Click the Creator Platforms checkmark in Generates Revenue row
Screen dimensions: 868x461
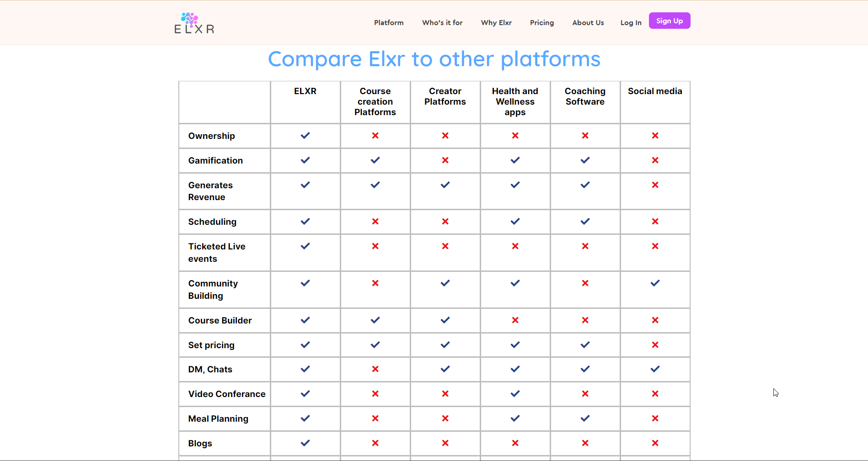point(445,185)
